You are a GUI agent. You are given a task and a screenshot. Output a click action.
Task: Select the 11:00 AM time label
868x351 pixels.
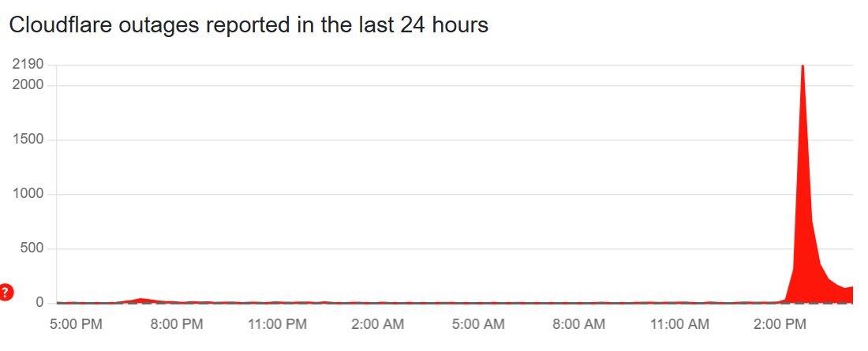[x=679, y=324]
